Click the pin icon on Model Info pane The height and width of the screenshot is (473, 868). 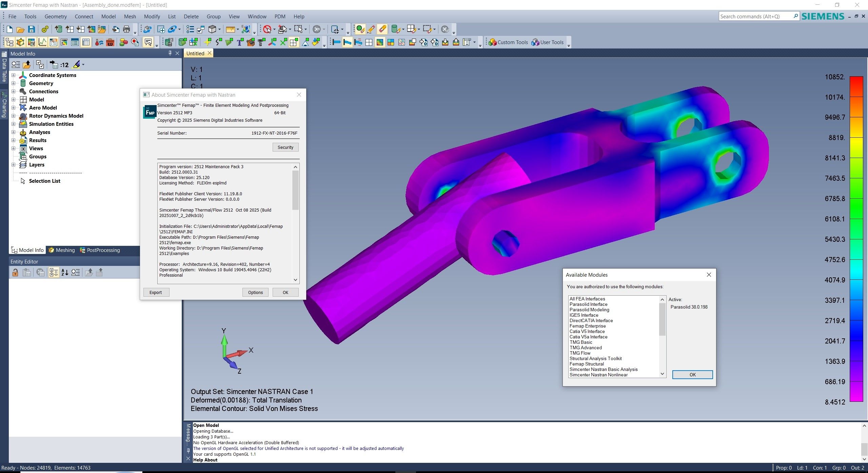(170, 53)
